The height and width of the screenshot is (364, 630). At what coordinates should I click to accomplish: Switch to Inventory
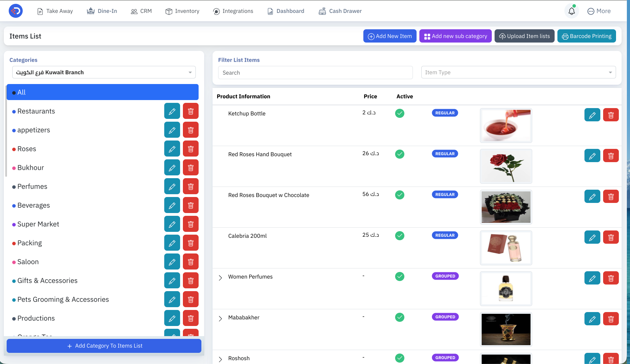click(x=182, y=11)
